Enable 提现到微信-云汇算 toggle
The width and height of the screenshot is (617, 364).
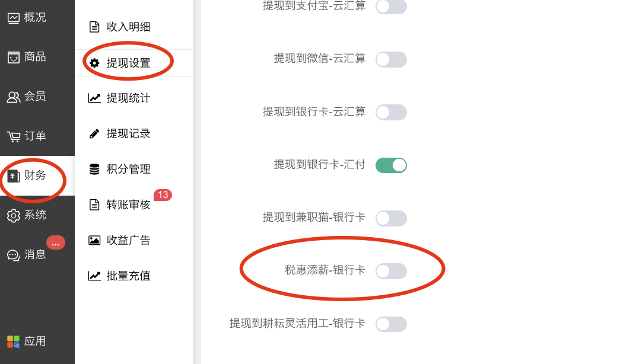(391, 59)
